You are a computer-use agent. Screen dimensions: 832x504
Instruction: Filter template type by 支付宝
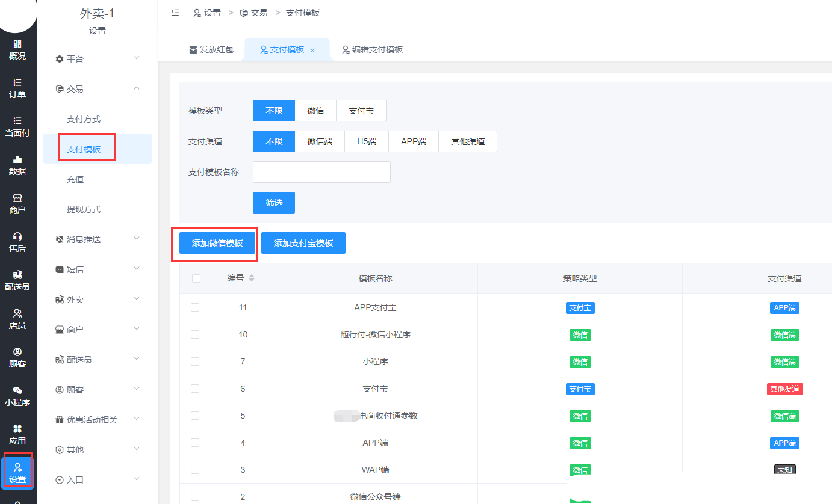pyautogui.click(x=361, y=111)
